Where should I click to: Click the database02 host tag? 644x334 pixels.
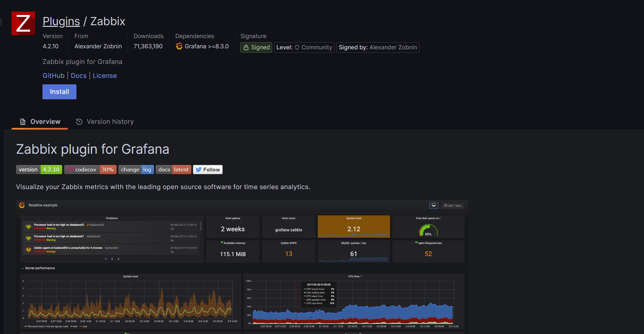pos(95,225)
